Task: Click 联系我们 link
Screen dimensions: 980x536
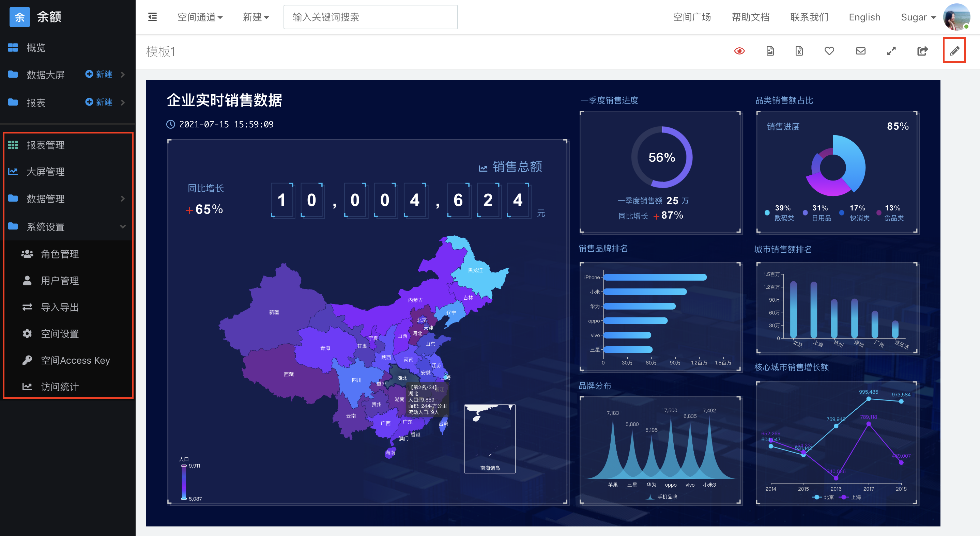Action: 809,17
